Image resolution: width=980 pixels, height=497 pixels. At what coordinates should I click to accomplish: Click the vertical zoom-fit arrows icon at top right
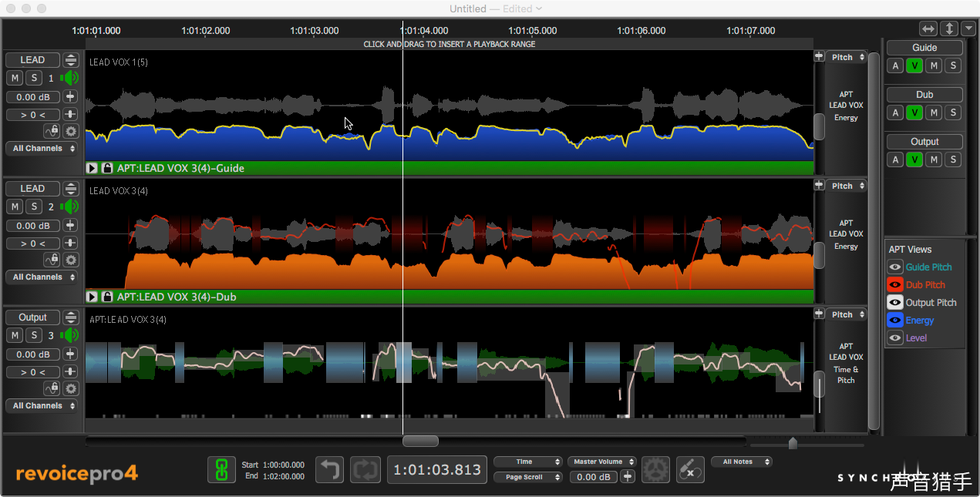pyautogui.click(x=949, y=29)
